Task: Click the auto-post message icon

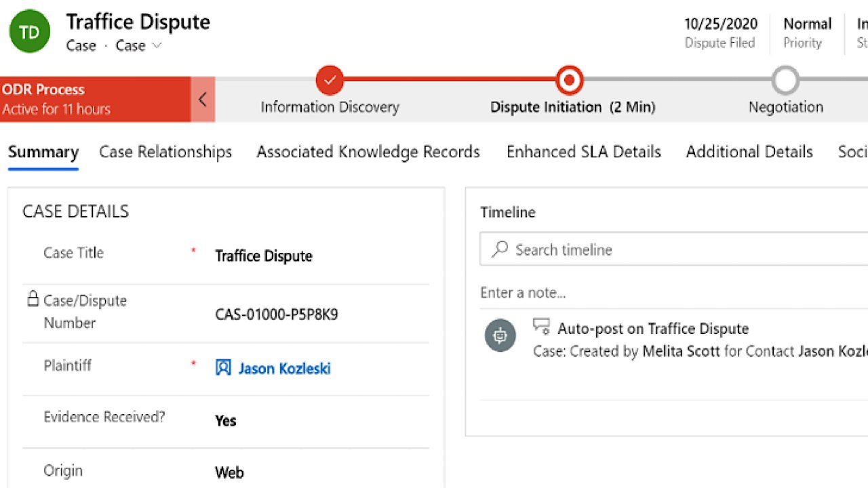Action: 541,327
